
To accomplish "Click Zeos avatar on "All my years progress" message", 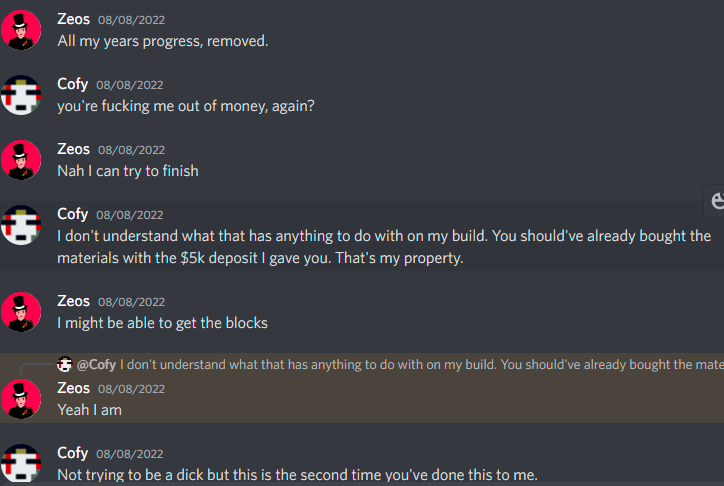I will [21, 30].
